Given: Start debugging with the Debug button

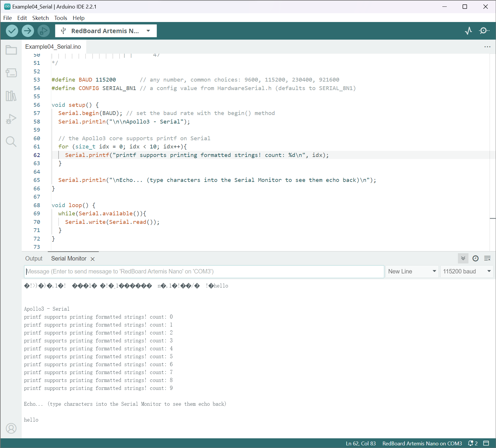Looking at the screenshot, I should (x=44, y=31).
